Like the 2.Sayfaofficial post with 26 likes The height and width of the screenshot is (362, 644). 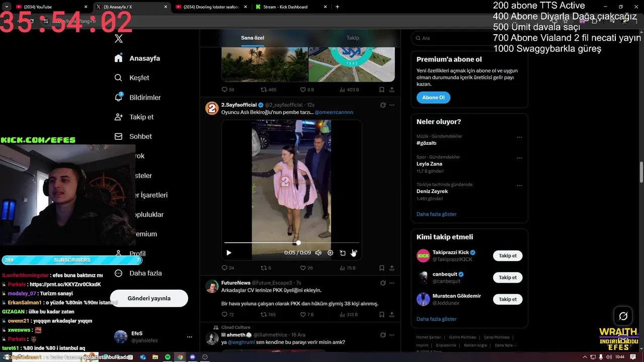click(x=306, y=268)
